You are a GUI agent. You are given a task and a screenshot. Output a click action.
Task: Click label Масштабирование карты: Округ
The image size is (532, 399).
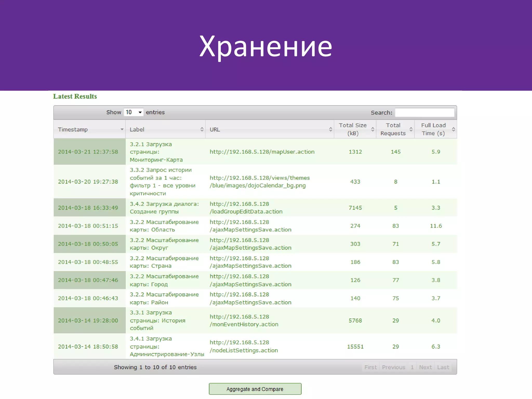coord(164,244)
